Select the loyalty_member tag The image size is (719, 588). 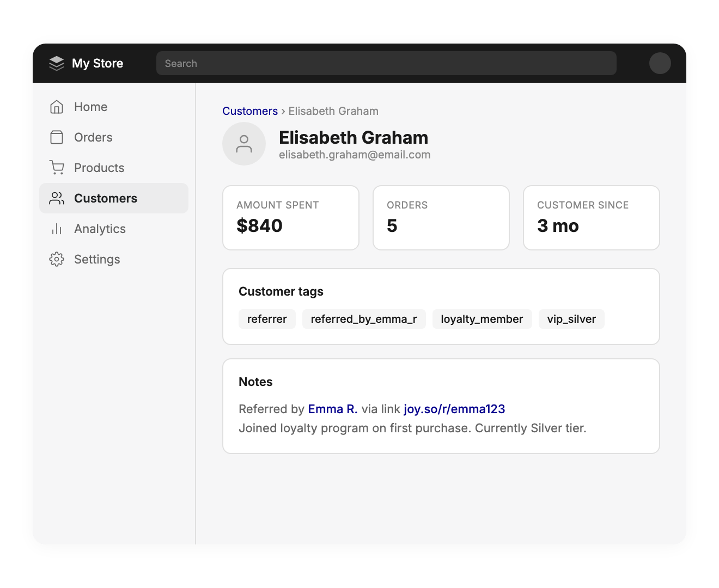[x=482, y=319]
